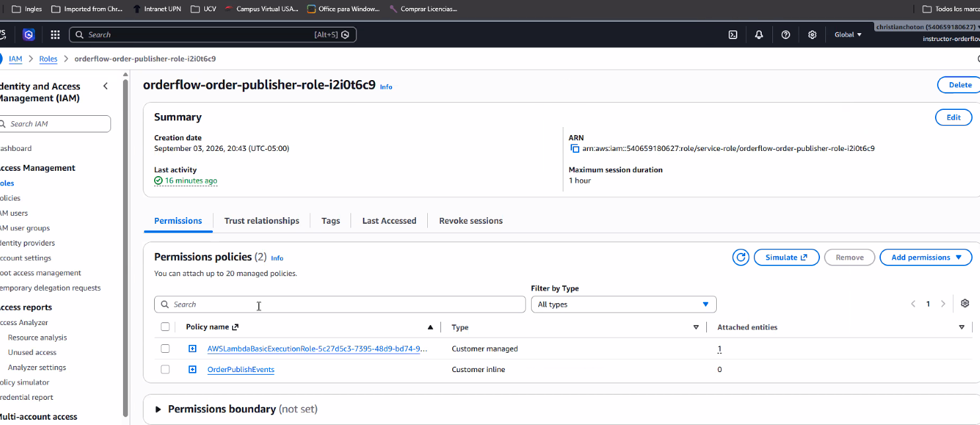Open the Global region selector
The width and height of the screenshot is (980, 425).
point(848,34)
